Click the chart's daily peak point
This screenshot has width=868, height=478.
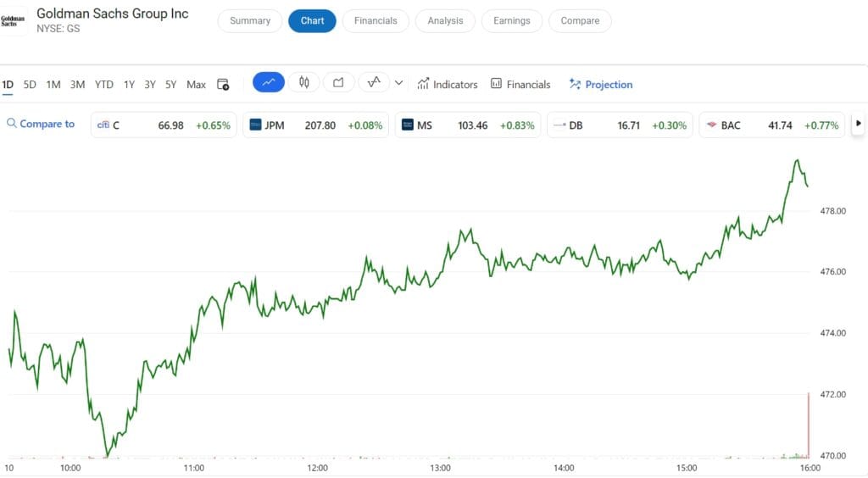tap(797, 160)
